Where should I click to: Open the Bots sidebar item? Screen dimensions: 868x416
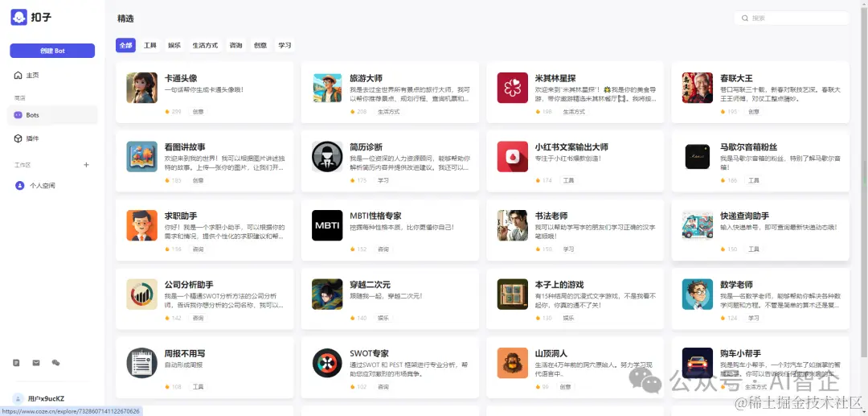pos(52,115)
